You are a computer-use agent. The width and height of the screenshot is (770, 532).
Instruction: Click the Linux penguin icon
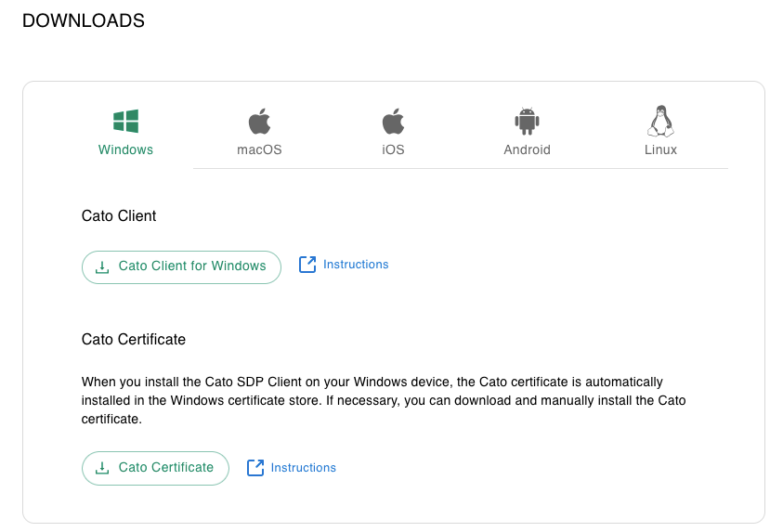tap(660, 121)
